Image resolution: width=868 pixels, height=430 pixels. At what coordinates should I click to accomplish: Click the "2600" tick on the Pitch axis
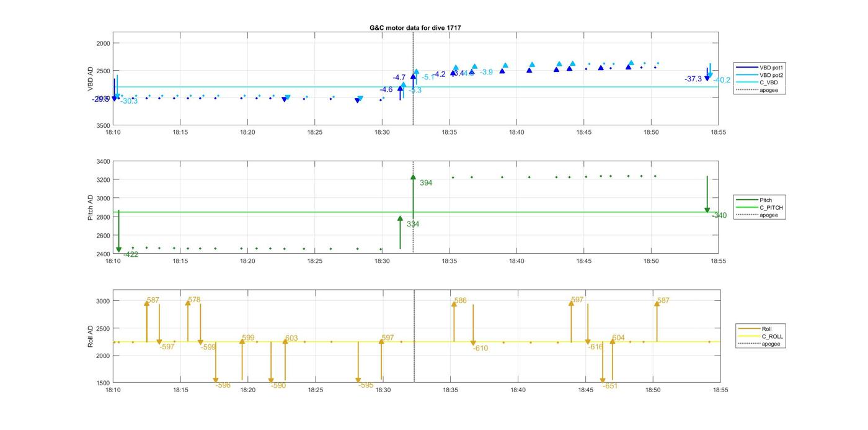click(102, 236)
